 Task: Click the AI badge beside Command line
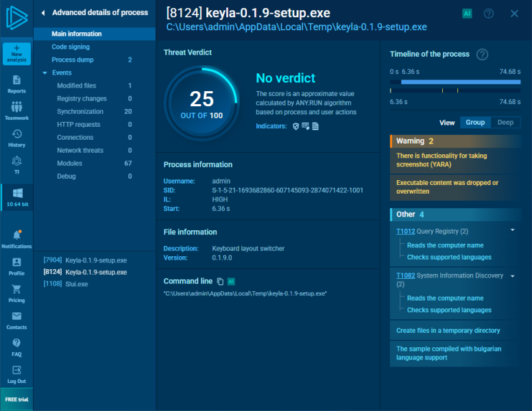click(231, 282)
